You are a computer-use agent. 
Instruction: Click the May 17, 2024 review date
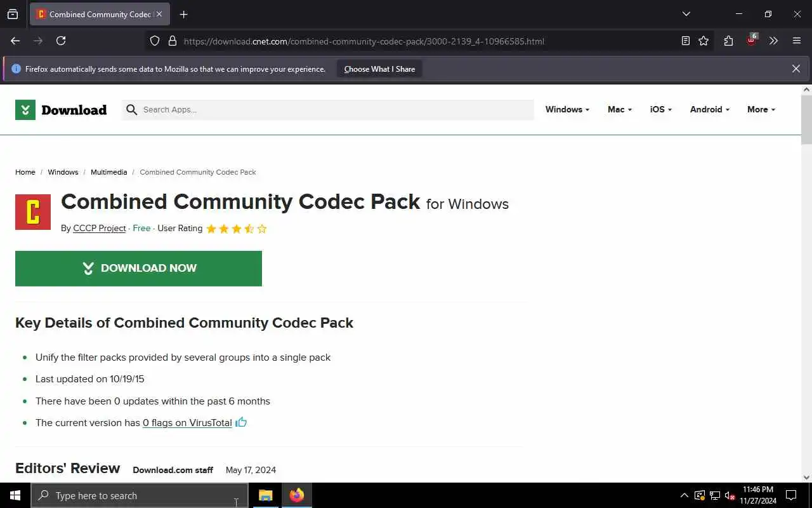pyautogui.click(x=251, y=471)
